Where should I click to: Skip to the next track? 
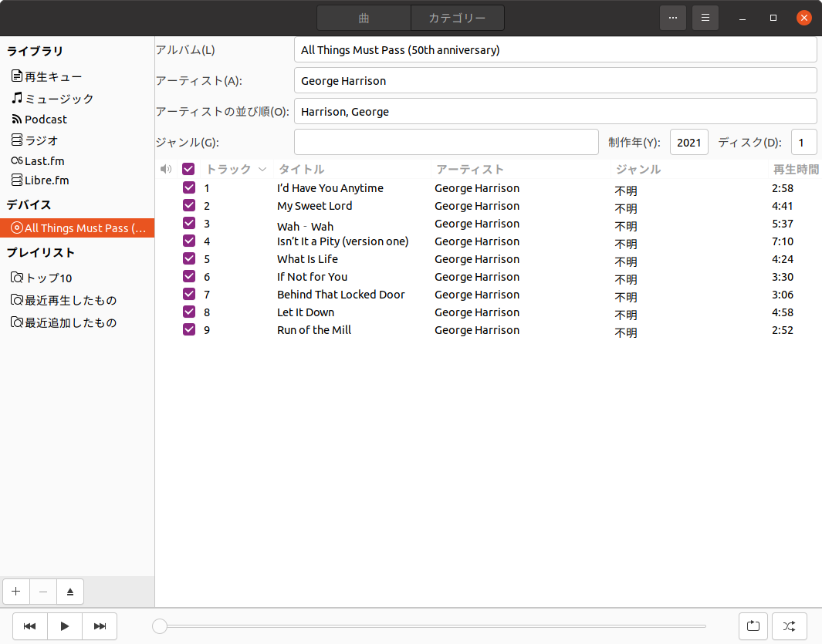click(100, 626)
